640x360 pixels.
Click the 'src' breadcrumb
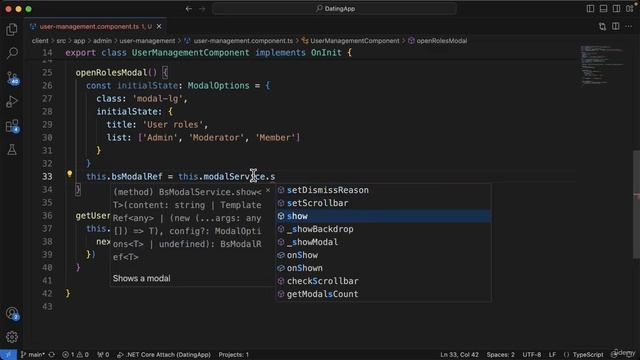point(61,41)
